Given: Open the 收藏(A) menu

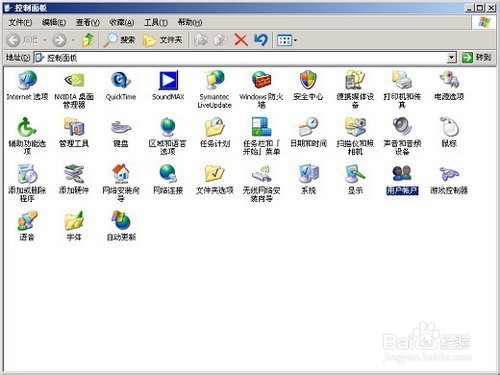Looking at the screenshot, I should click(x=121, y=22).
